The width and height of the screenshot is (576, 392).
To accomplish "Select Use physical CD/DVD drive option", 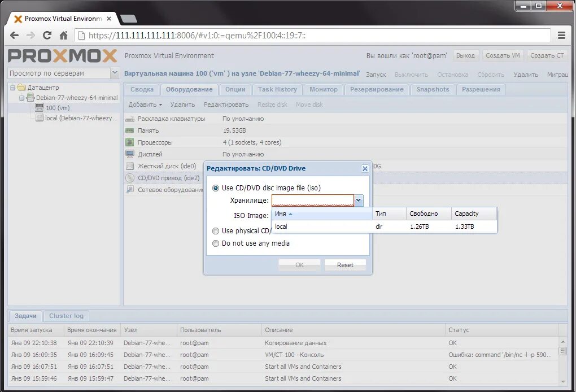I will click(x=216, y=230).
